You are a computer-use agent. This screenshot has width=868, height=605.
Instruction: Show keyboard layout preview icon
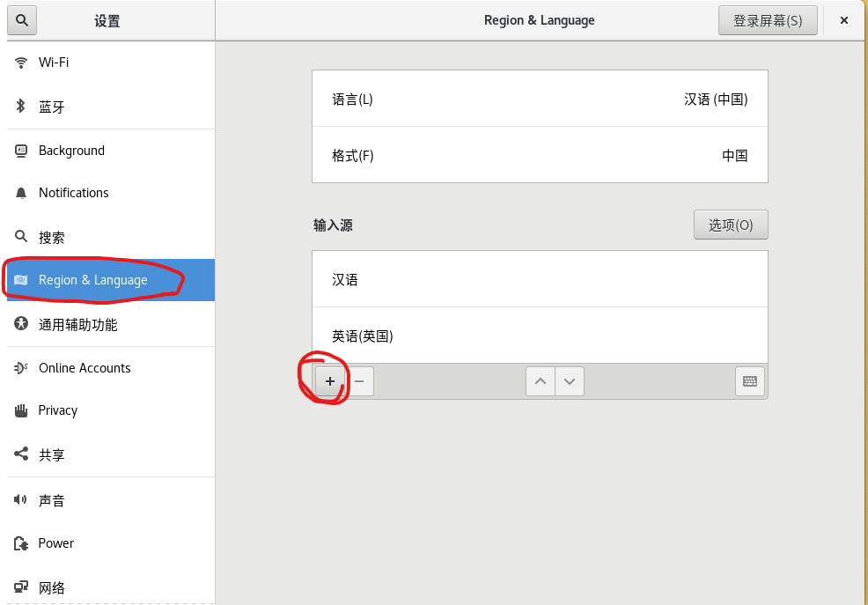750,381
